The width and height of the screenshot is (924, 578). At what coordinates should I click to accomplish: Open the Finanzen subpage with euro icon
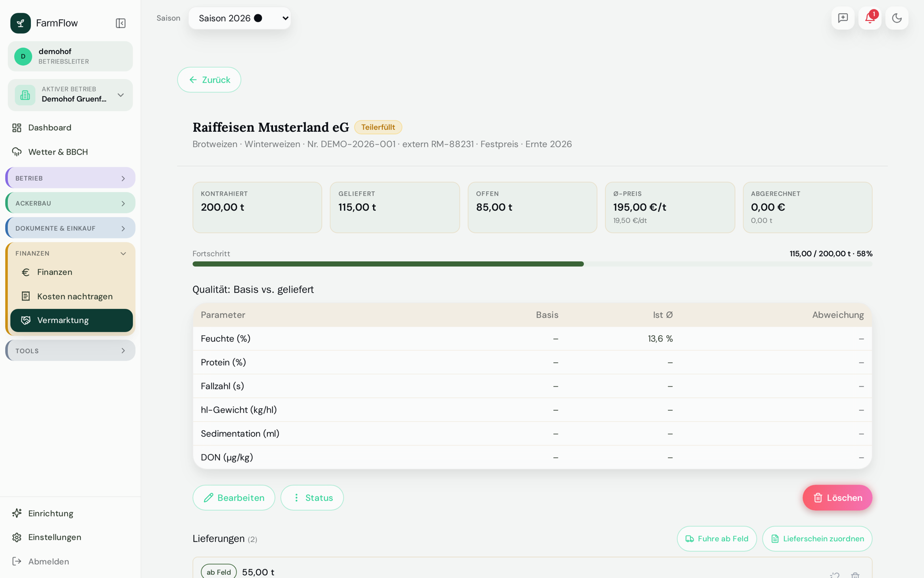pos(71,272)
